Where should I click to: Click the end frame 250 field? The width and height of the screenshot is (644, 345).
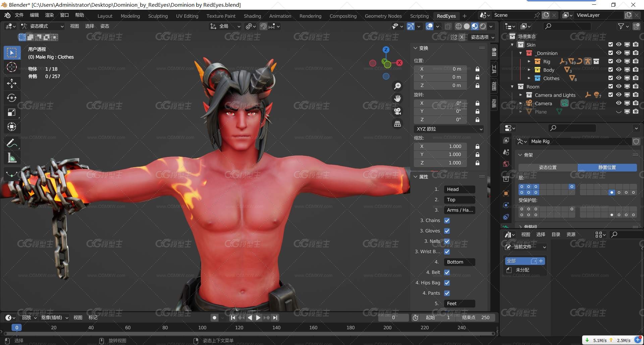(x=476, y=318)
